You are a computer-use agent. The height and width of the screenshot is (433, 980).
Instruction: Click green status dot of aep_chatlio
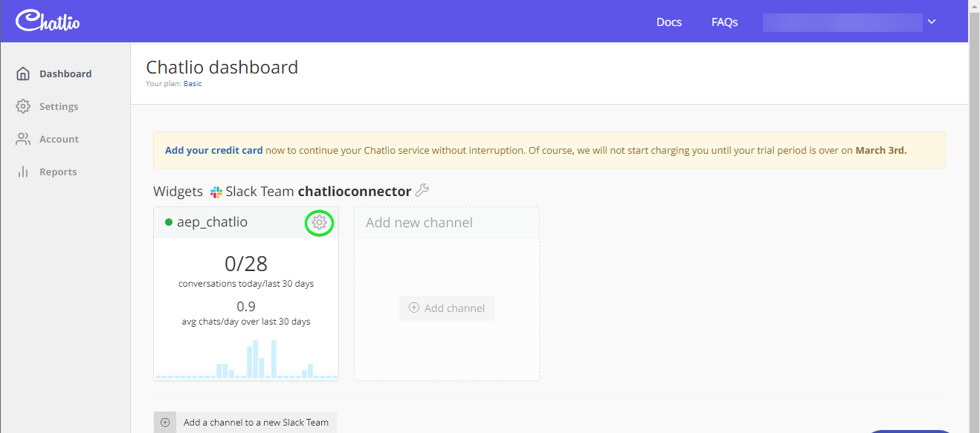pyautogui.click(x=169, y=222)
